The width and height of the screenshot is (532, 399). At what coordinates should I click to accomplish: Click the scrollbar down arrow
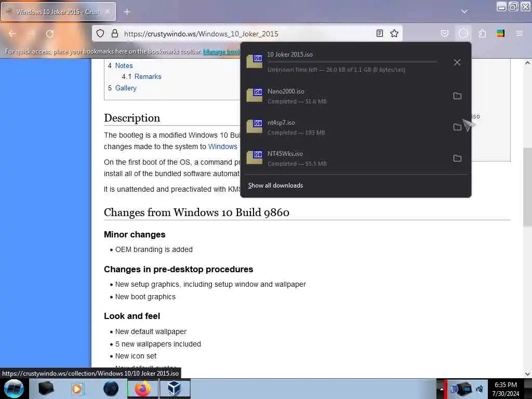tap(527, 374)
